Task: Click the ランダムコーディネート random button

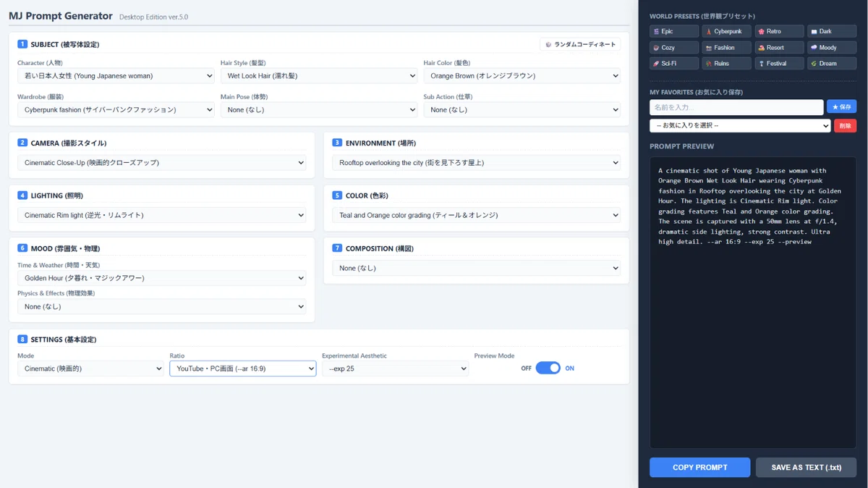Action: 580,44
